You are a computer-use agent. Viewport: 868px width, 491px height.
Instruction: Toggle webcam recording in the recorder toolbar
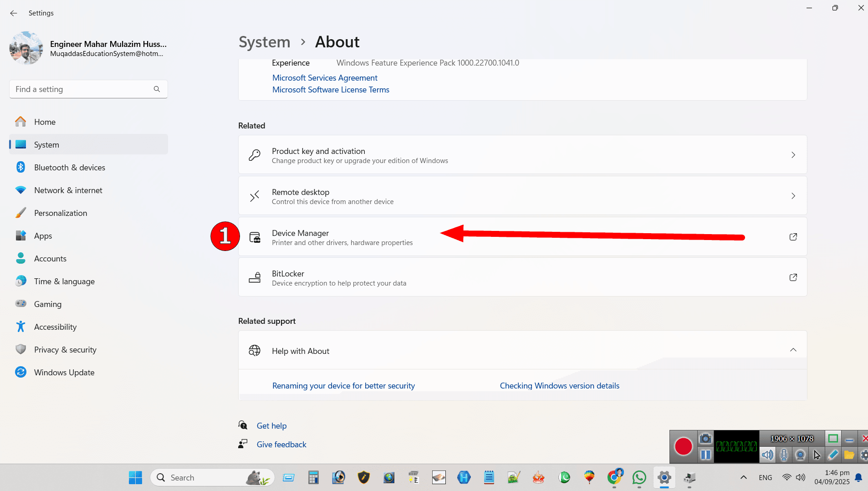800,455
